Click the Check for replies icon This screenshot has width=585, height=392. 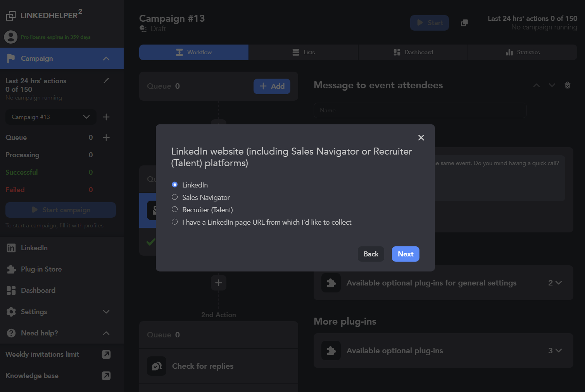(157, 366)
